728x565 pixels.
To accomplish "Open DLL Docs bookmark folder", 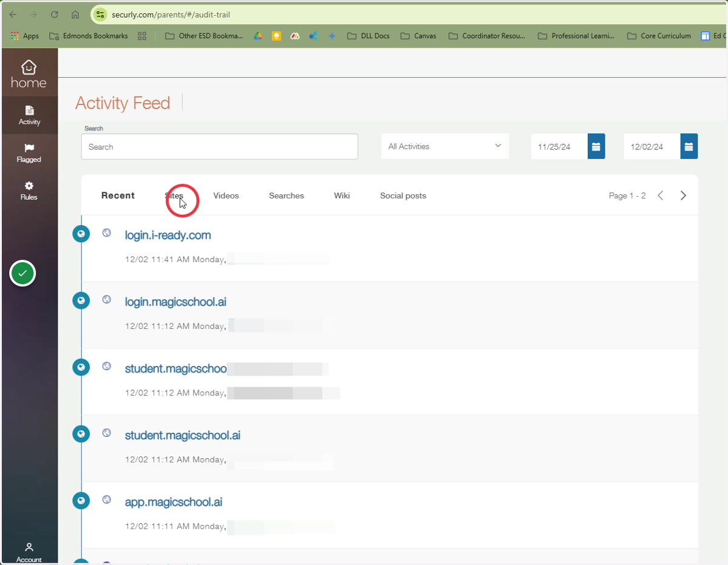I will coord(368,36).
